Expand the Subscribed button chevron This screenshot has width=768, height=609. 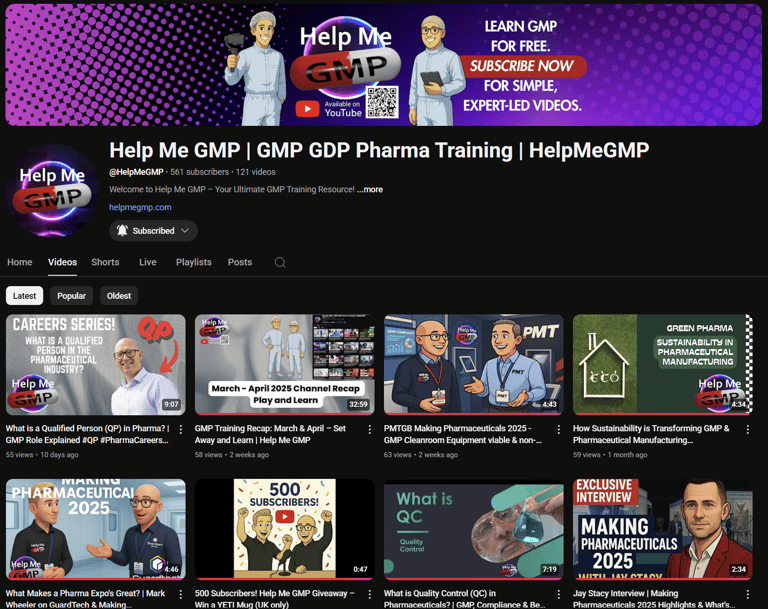tap(185, 230)
